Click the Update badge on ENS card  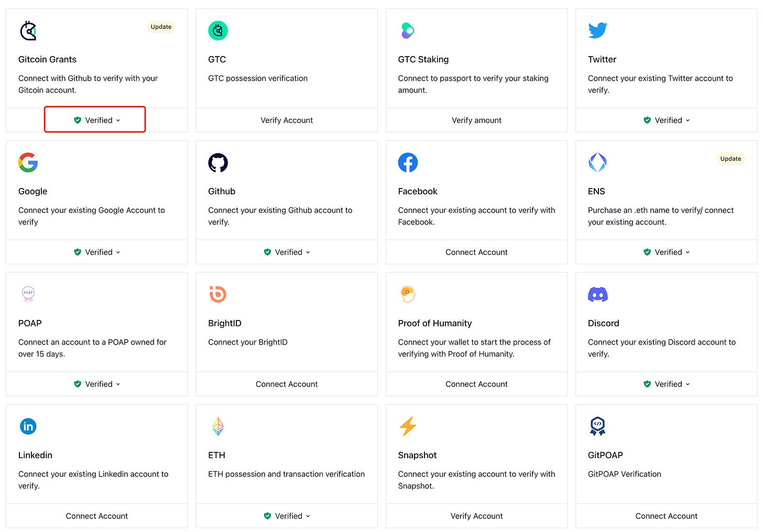click(x=731, y=159)
